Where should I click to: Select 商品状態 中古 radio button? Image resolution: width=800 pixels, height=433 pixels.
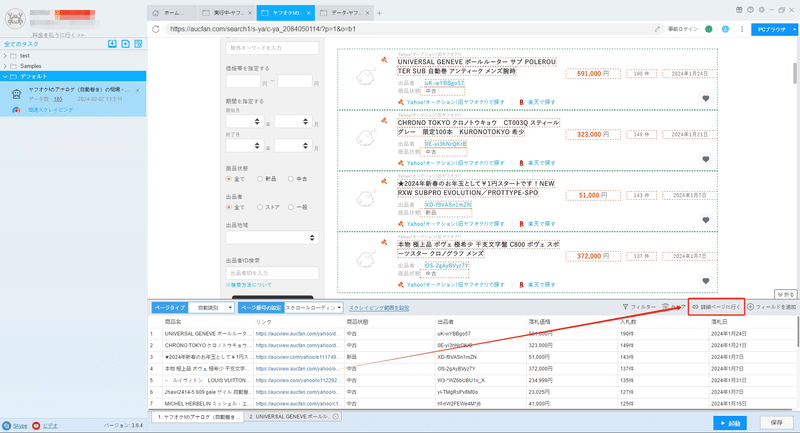coord(291,179)
